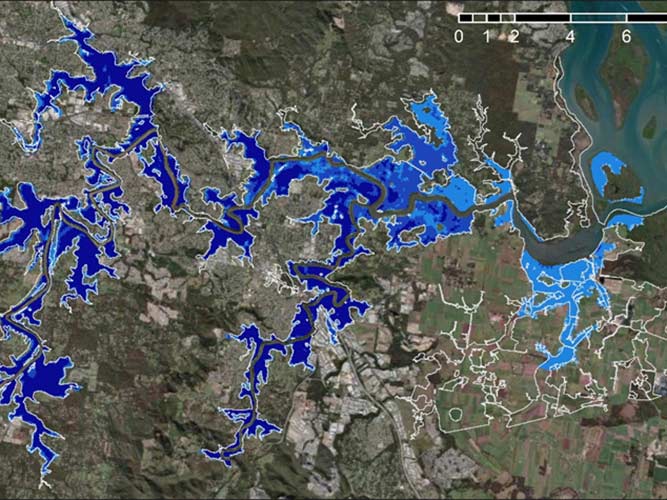Click the scale bar label "6"
The height and width of the screenshot is (500, 667).
(x=626, y=37)
